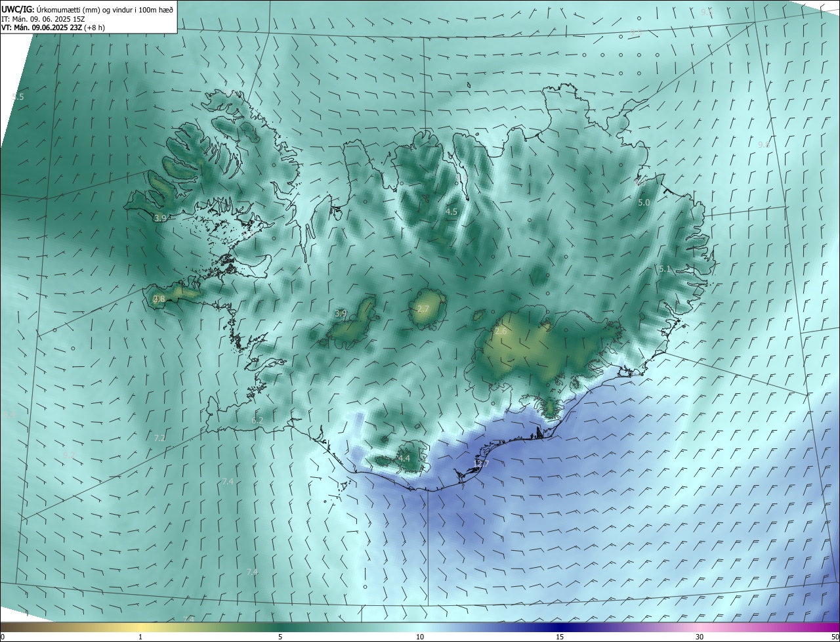Select the valid time 'VT: Mán. 09.06.2025 23Z (+8 h)'
This screenshot has height=642, width=840.
(52, 28)
